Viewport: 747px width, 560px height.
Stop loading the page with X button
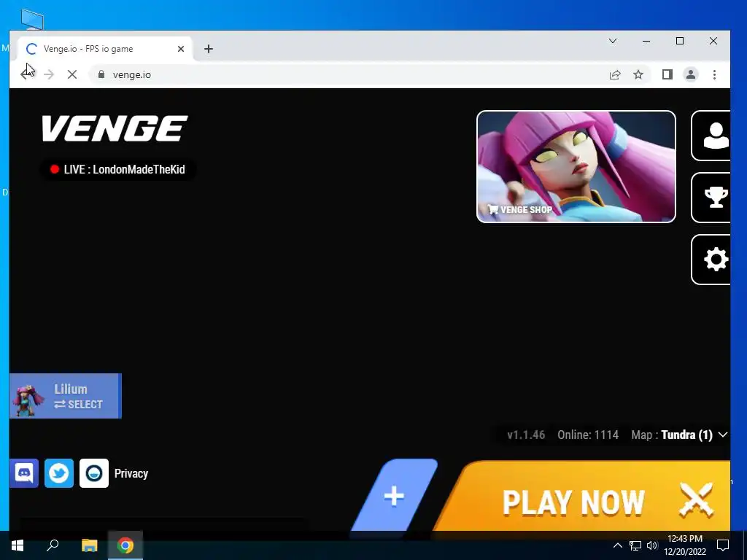click(x=72, y=74)
